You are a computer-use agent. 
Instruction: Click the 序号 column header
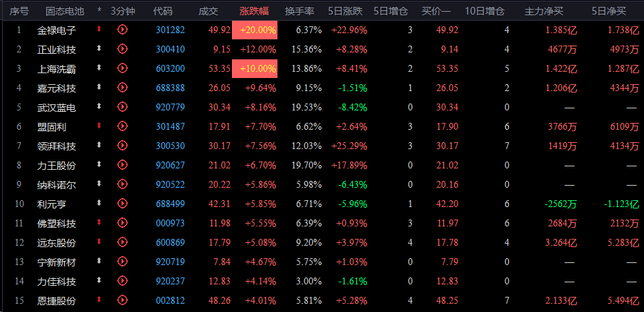click(x=19, y=11)
